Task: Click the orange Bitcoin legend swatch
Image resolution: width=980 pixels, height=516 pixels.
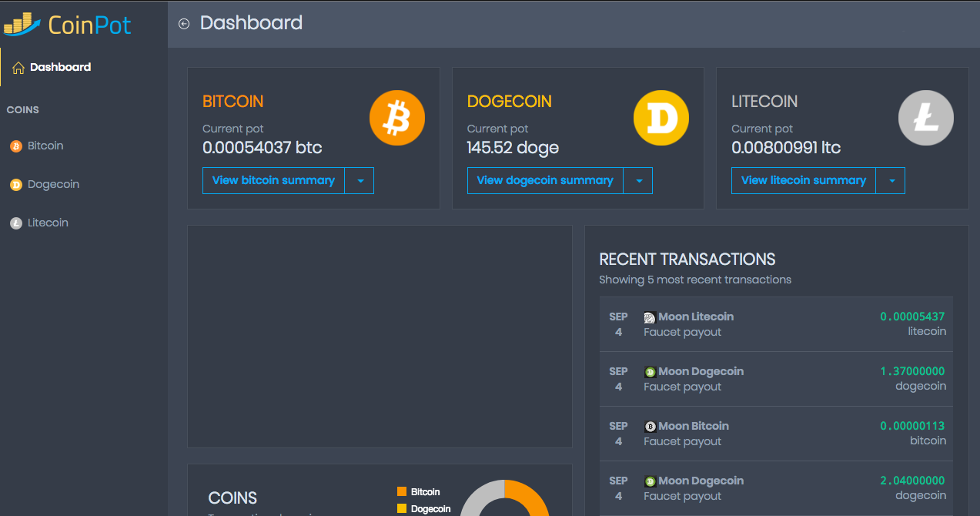Action: pos(401,491)
